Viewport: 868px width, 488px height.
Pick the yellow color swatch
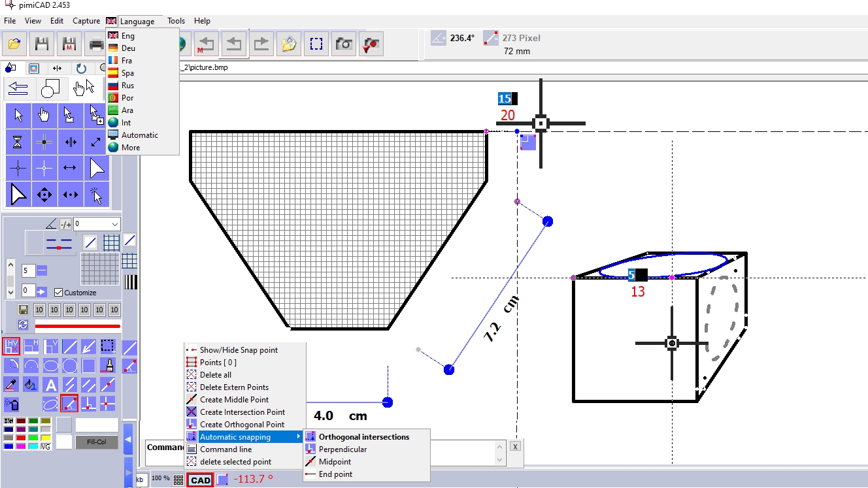46,438
